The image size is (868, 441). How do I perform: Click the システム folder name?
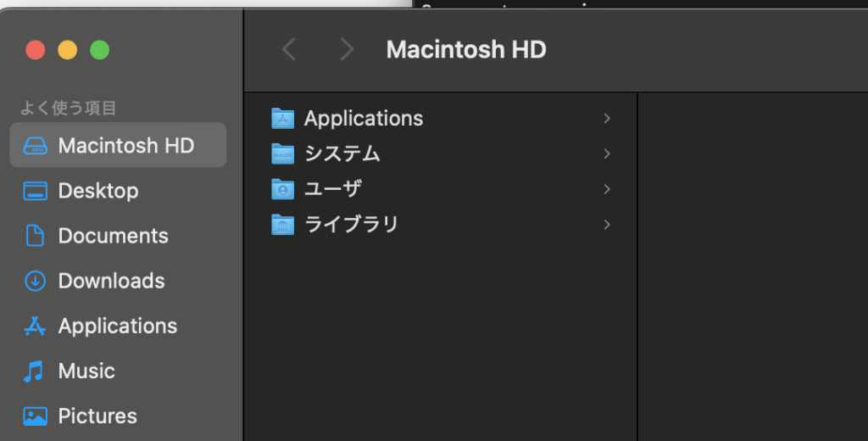342,154
